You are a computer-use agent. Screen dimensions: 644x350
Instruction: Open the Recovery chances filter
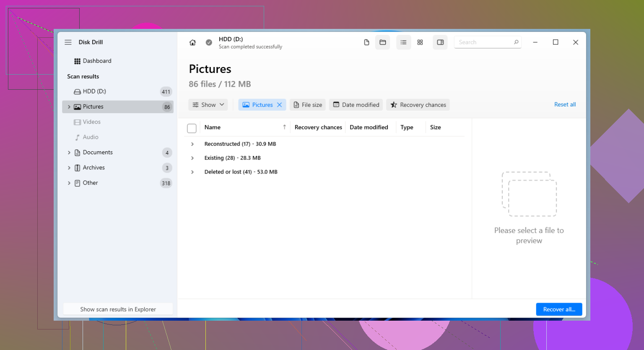pyautogui.click(x=418, y=105)
